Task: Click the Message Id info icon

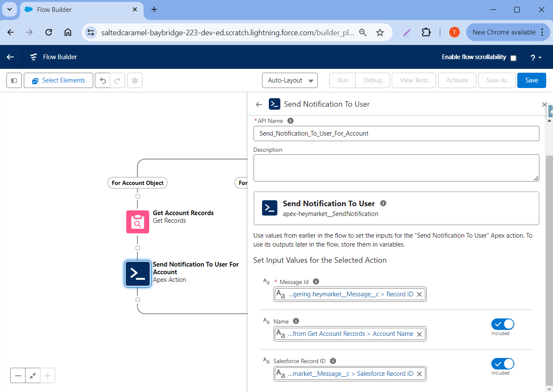Action: click(316, 281)
